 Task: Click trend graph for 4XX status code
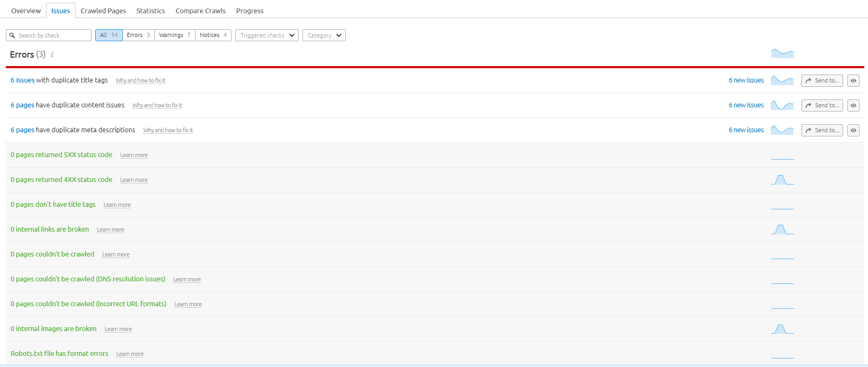tap(782, 180)
